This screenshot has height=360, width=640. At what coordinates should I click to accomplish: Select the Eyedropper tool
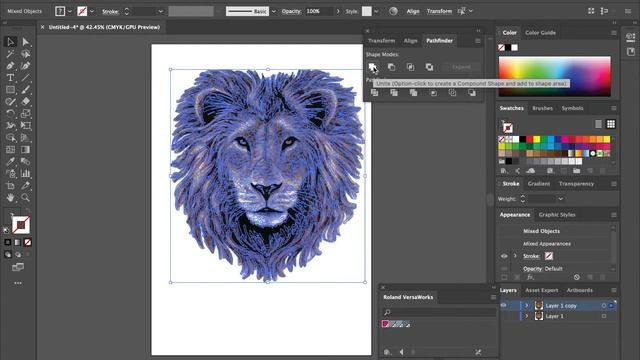tap(10, 162)
